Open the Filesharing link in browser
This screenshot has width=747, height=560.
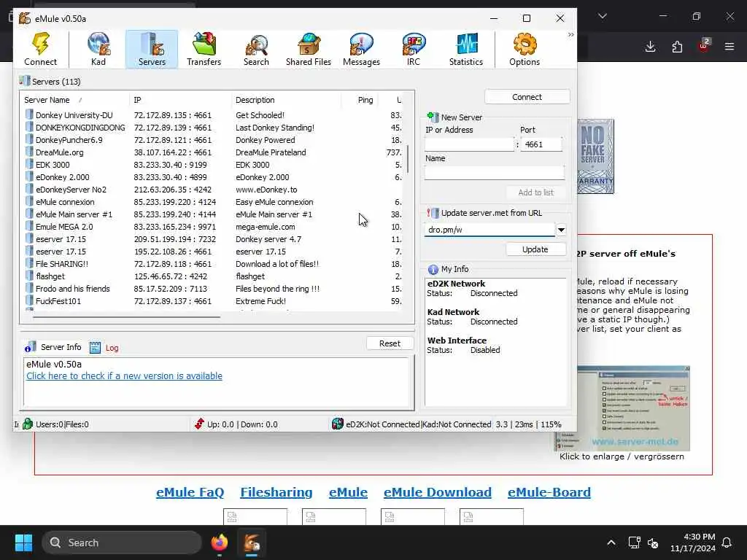tap(276, 492)
